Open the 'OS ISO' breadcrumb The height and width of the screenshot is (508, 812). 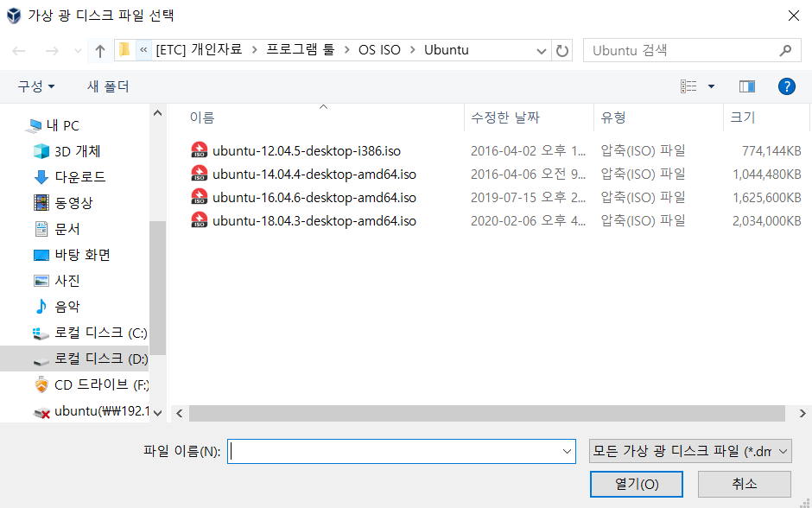click(x=379, y=50)
